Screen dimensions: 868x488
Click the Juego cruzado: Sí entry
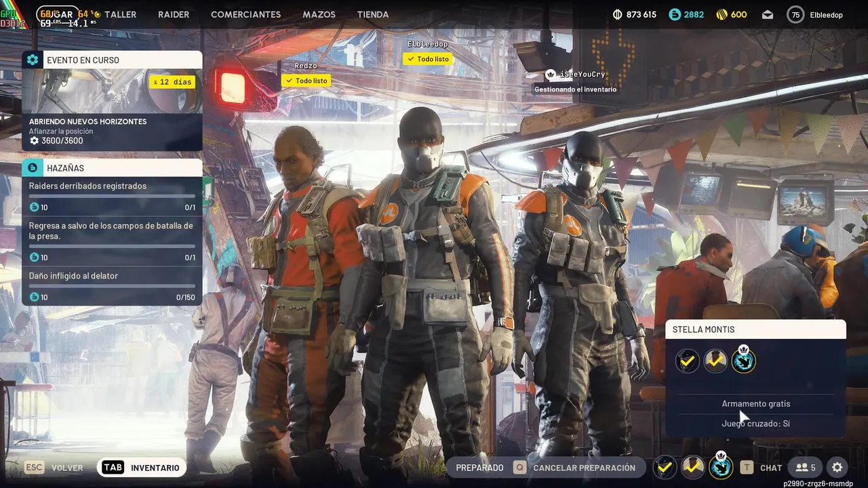point(755,424)
